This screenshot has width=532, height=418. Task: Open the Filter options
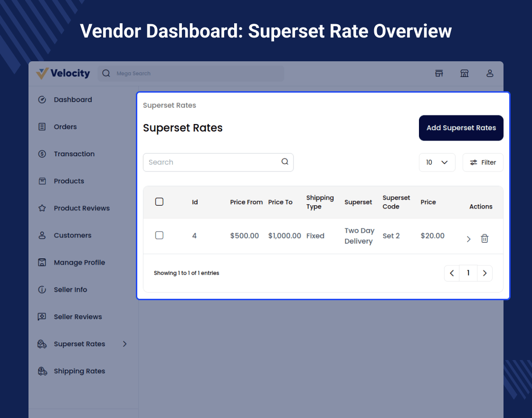[483, 162]
